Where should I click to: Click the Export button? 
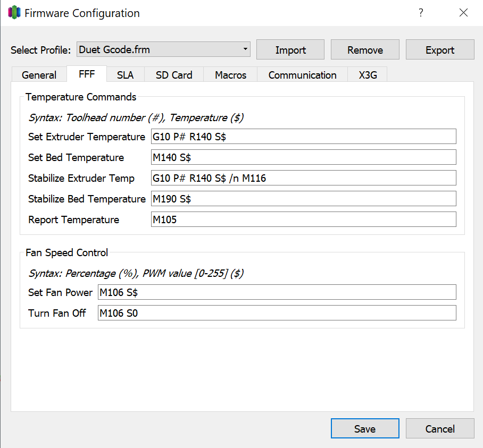[440, 49]
